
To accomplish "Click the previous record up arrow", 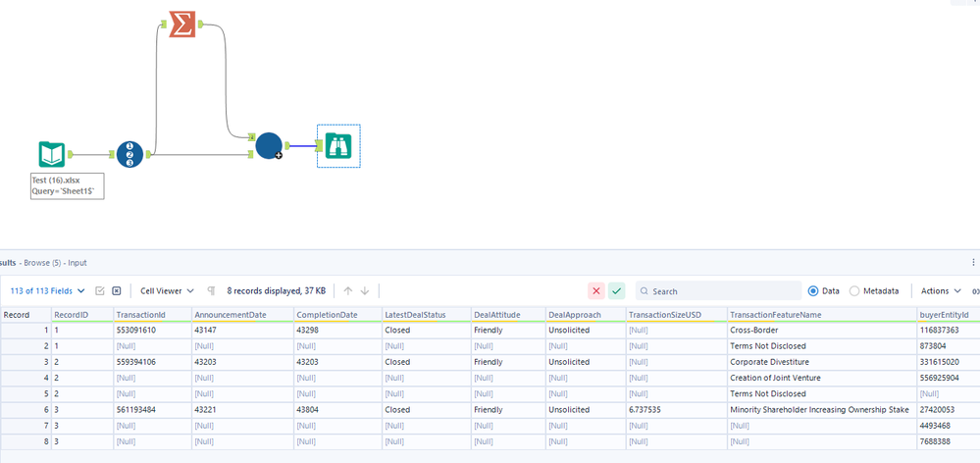I will coord(349,290).
